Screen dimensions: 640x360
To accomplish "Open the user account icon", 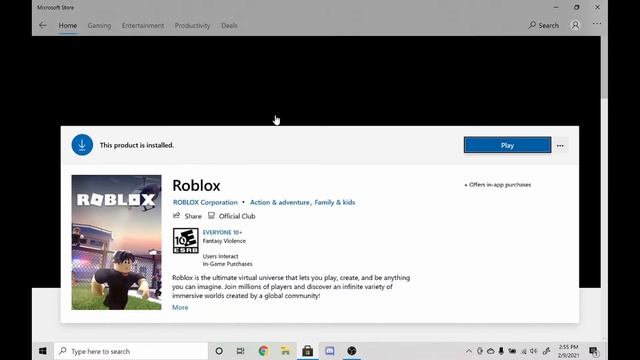I will [575, 25].
